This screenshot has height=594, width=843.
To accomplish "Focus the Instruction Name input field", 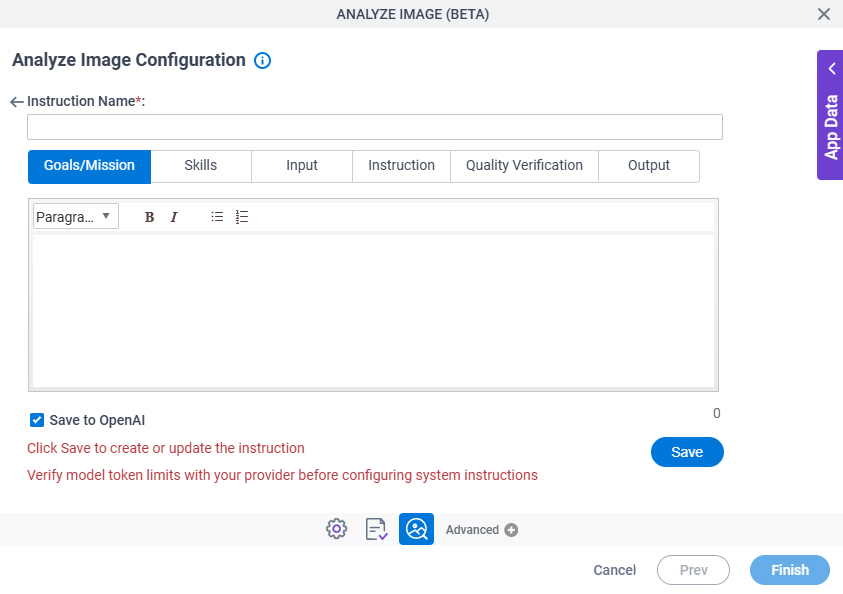I will pos(375,127).
